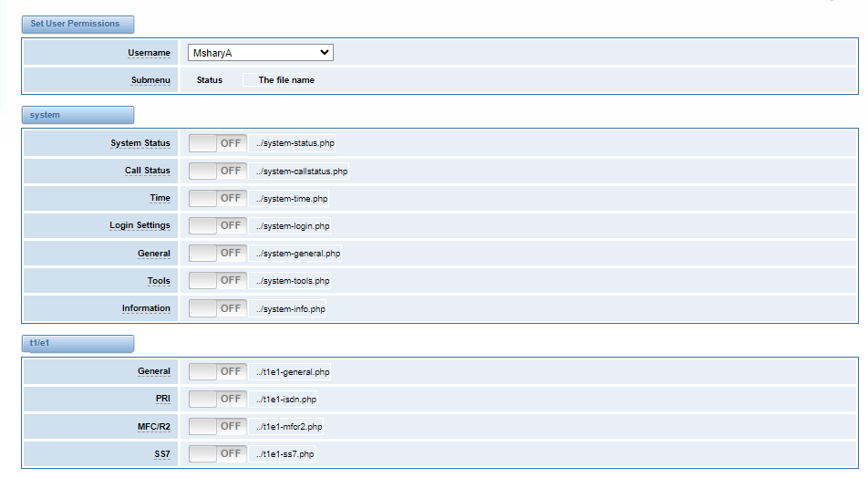Select the system section header tab
This screenshot has width=868, height=478.
point(77,115)
